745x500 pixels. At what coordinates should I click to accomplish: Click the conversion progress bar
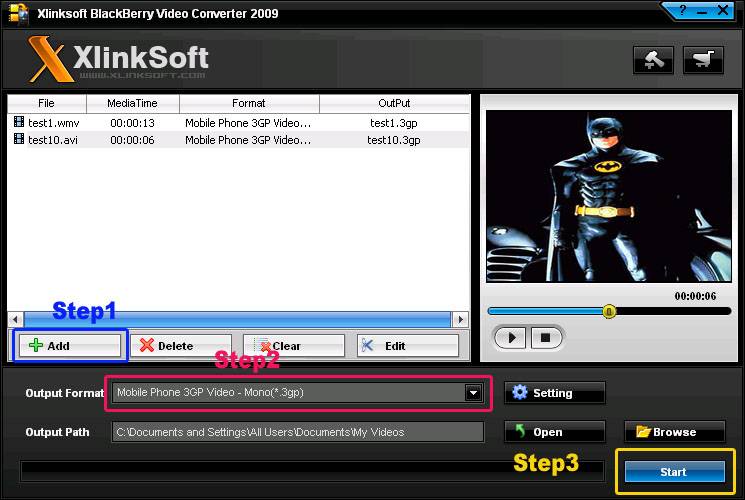tap(312, 471)
